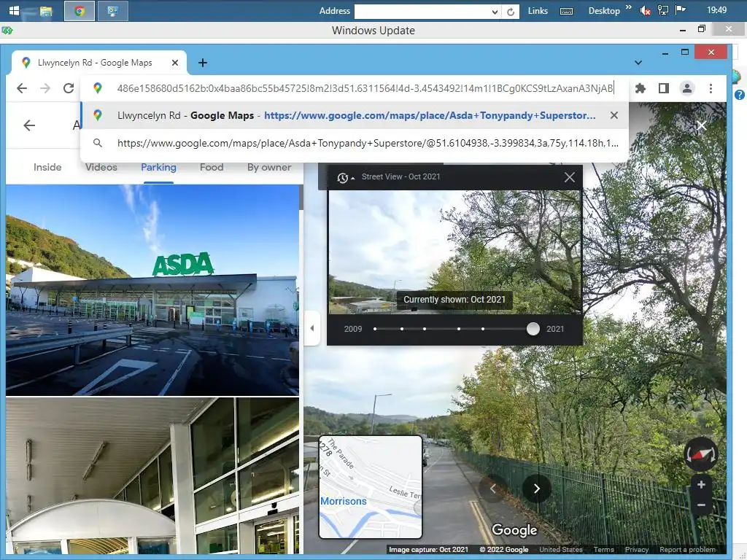Viewport: 747px width, 560px height.
Task: Click the Windows Update taskbar button
Action: (x=113, y=11)
